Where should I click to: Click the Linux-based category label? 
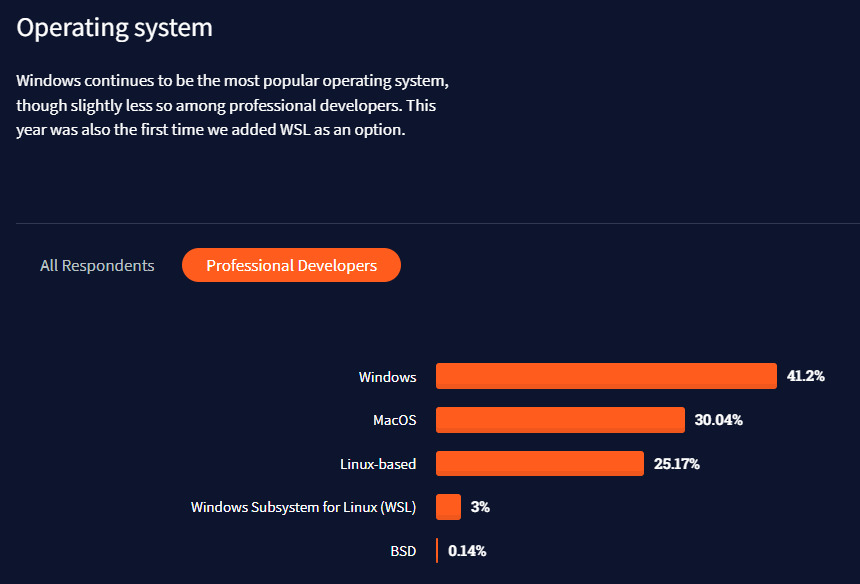(x=378, y=464)
